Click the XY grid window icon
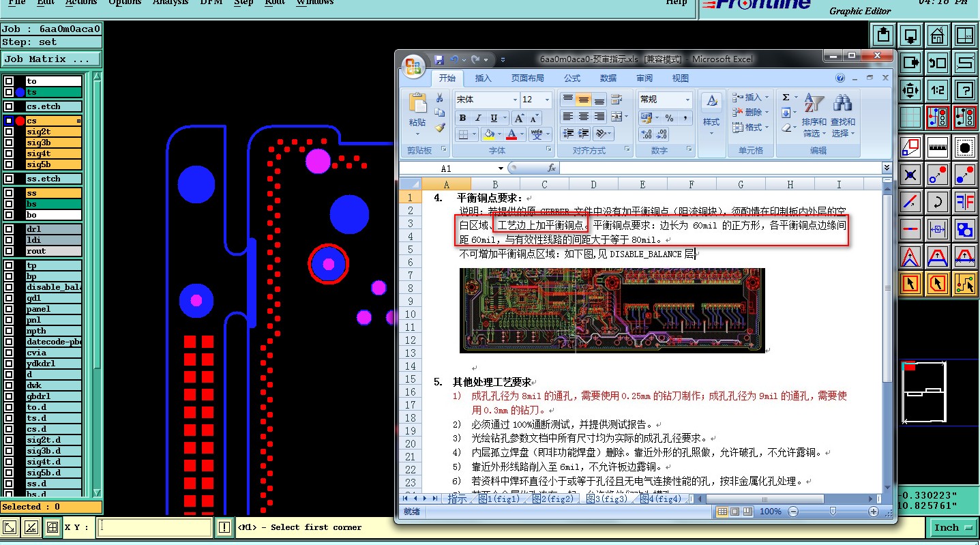The width and height of the screenshot is (980, 545). (966, 35)
